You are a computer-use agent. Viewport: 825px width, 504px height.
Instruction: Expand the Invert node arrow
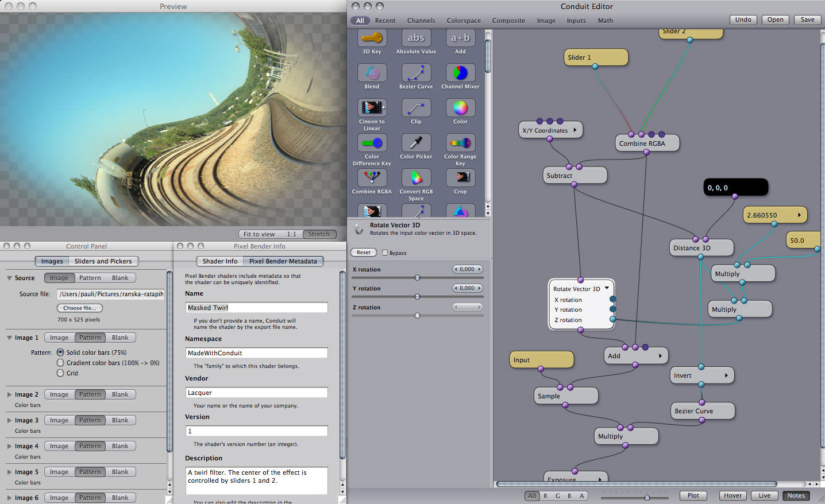727,375
